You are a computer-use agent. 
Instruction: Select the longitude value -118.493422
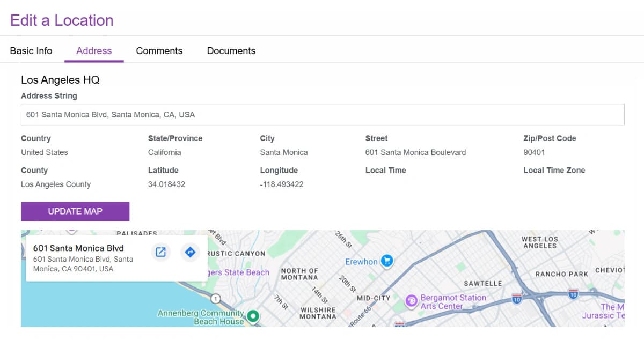[282, 184]
